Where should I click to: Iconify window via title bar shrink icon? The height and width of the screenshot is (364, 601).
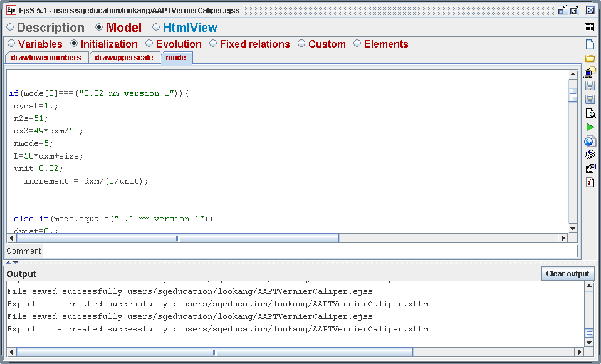[562, 11]
